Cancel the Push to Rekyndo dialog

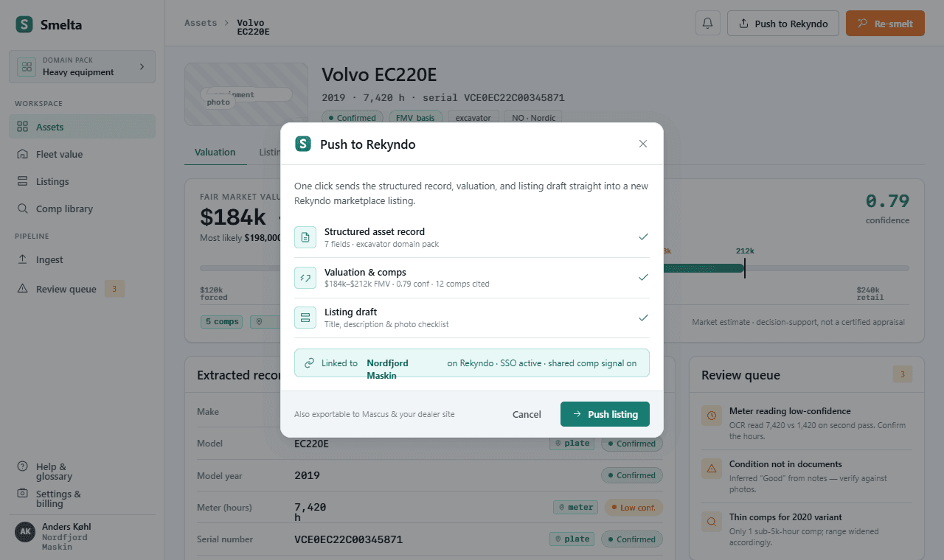527,414
